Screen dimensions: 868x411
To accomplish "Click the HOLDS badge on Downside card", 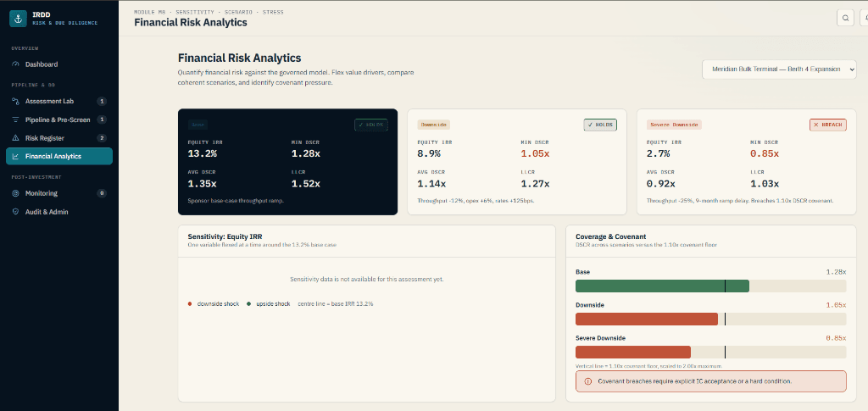I will (x=600, y=125).
